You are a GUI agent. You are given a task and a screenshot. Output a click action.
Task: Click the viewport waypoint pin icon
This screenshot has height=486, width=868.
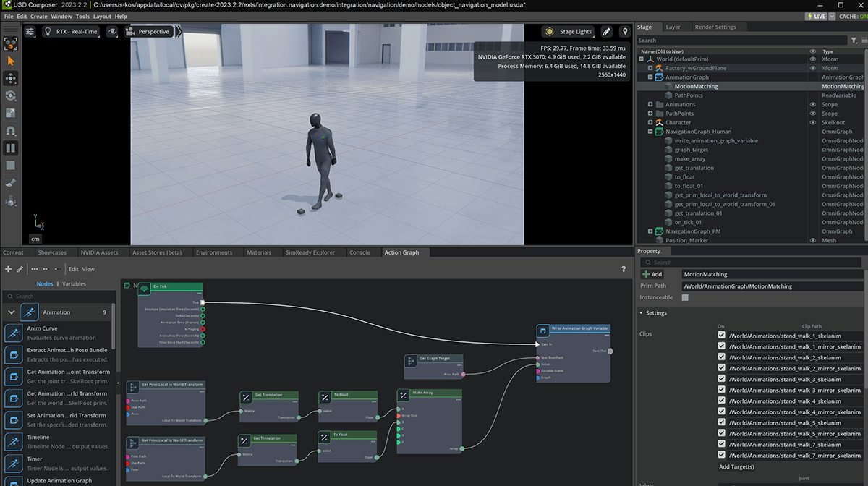pyautogui.click(x=625, y=32)
